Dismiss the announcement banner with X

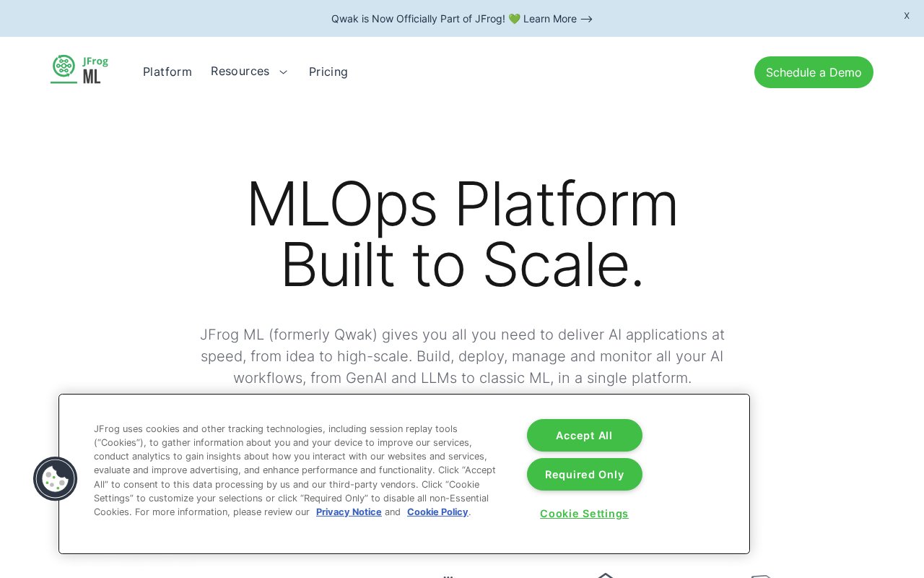coord(907,16)
